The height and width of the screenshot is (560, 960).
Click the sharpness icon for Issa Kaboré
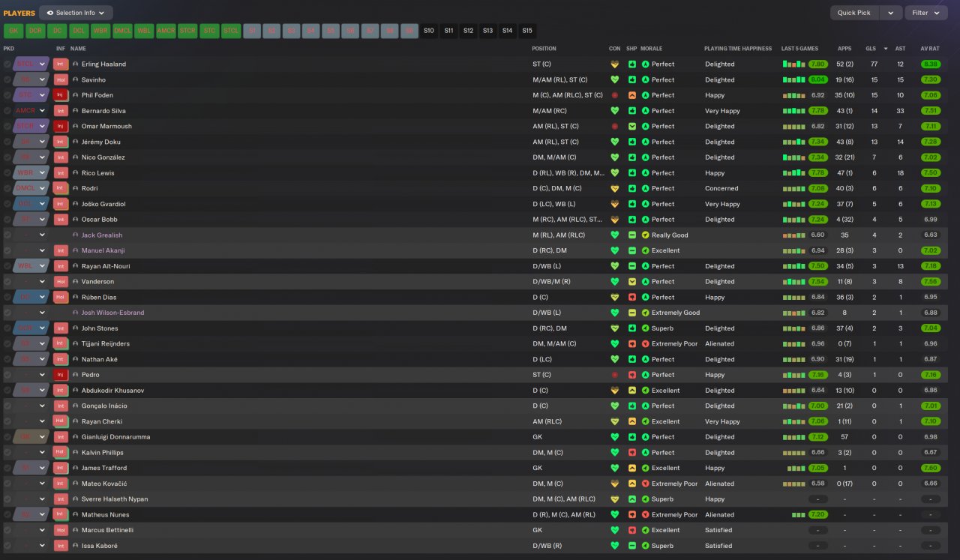point(632,546)
